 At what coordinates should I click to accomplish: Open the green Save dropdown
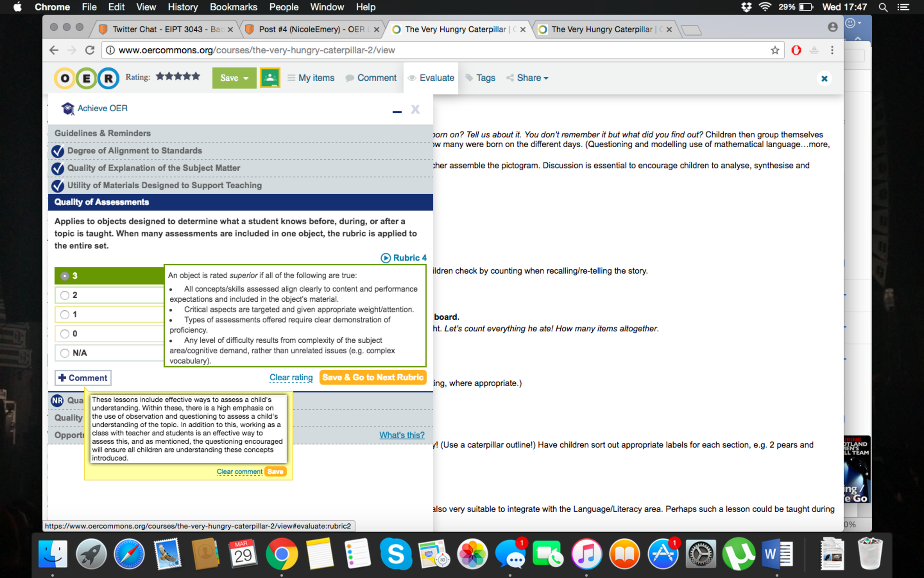point(234,78)
